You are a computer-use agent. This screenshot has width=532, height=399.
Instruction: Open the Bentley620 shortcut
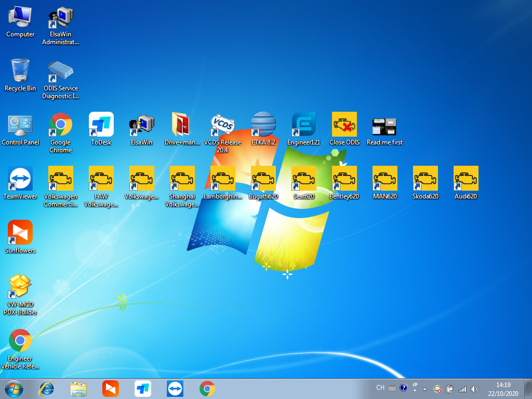tap(344, 178)
